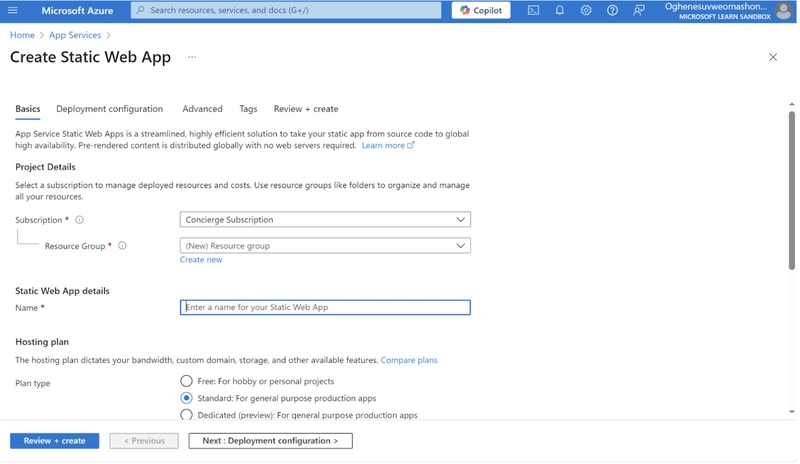Expand the Subscription dropdown
Viewport: 800px width, 464px height.
(x=325, y=219)
